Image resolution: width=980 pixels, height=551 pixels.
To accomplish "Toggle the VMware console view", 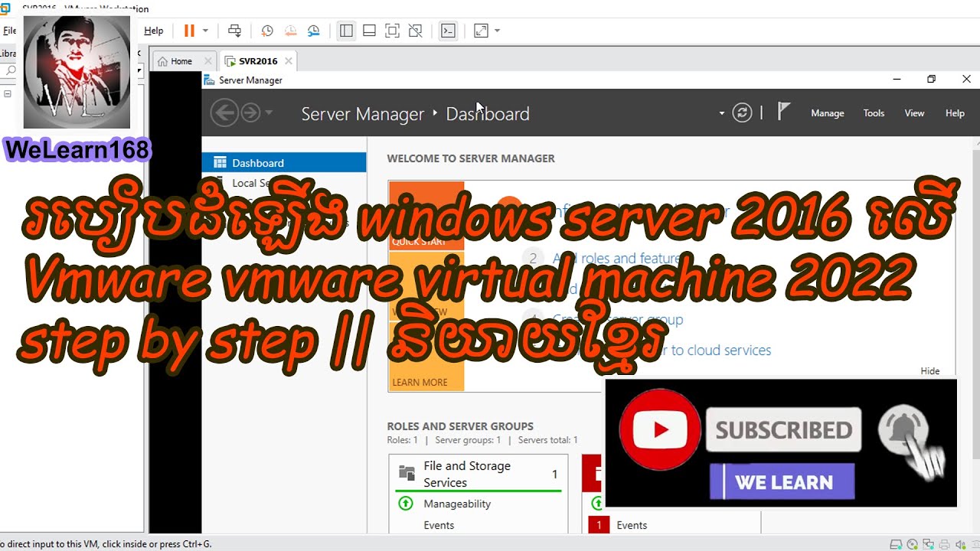I will [448, 31].
